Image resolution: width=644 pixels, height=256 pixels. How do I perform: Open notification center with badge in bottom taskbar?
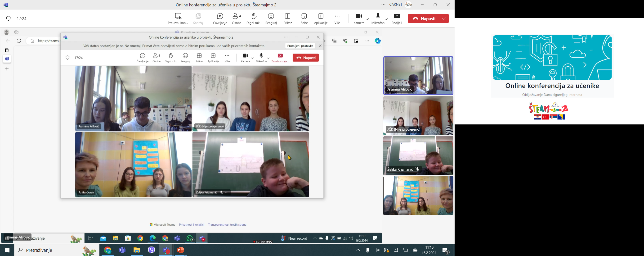pyautogui.click(x=446, y=251)
